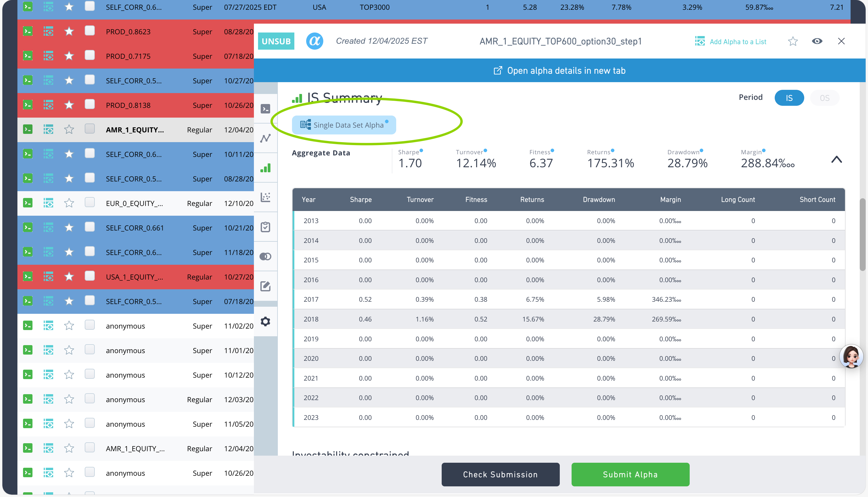This screenshot has width=868, height=497.
Task: Expand terminal icon on SELF_CORR_0.661 row
Action: tap(28, 228)
